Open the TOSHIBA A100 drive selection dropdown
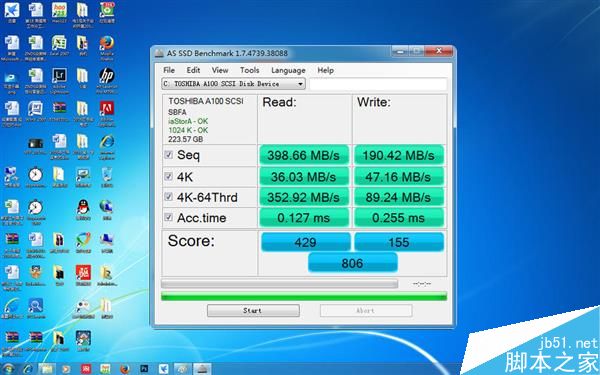 233,84
